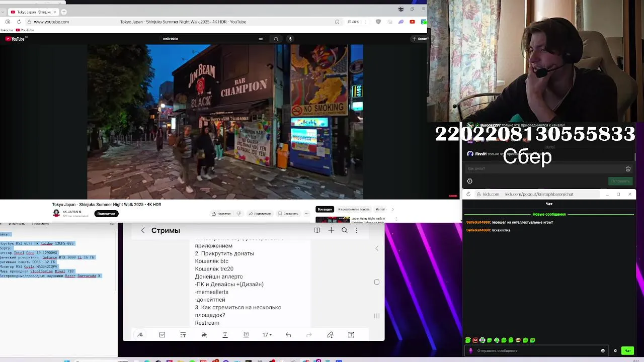Open a new browser tab
644x362 pixels.
pos(63,12)
